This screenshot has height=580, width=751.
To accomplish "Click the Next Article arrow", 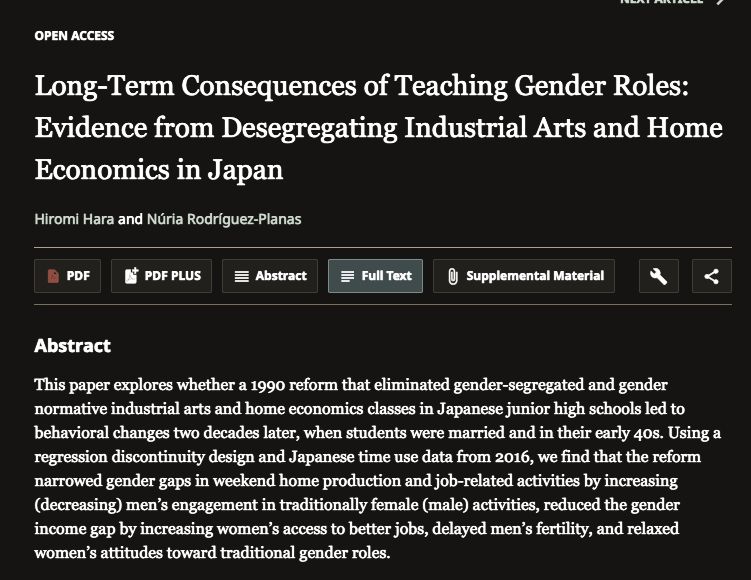I will click(720, 1).
